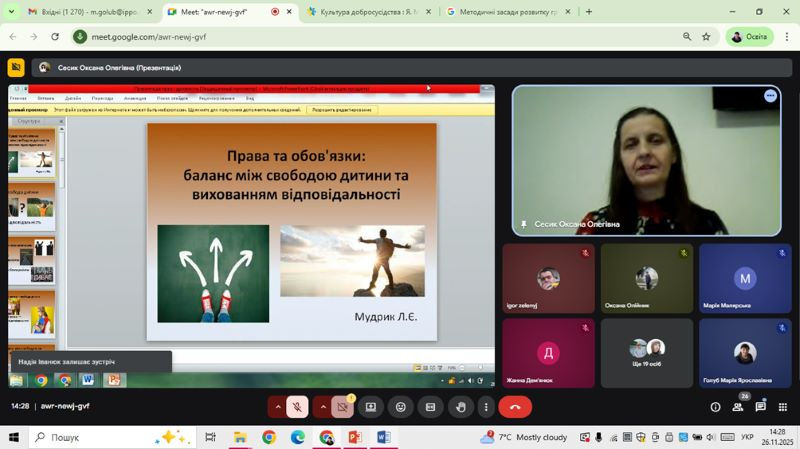Turn on captions
The height and width of the screenshot is (449, 800).
tap(431, 407)
